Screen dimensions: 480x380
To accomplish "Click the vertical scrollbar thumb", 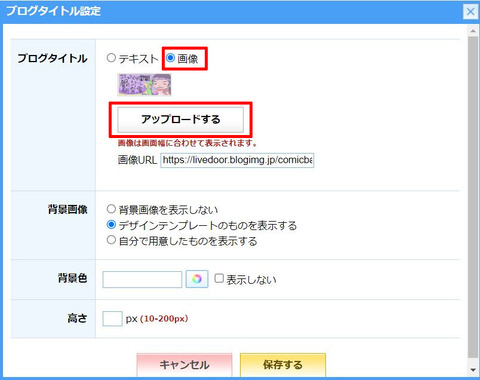I will tap(473, 197).
